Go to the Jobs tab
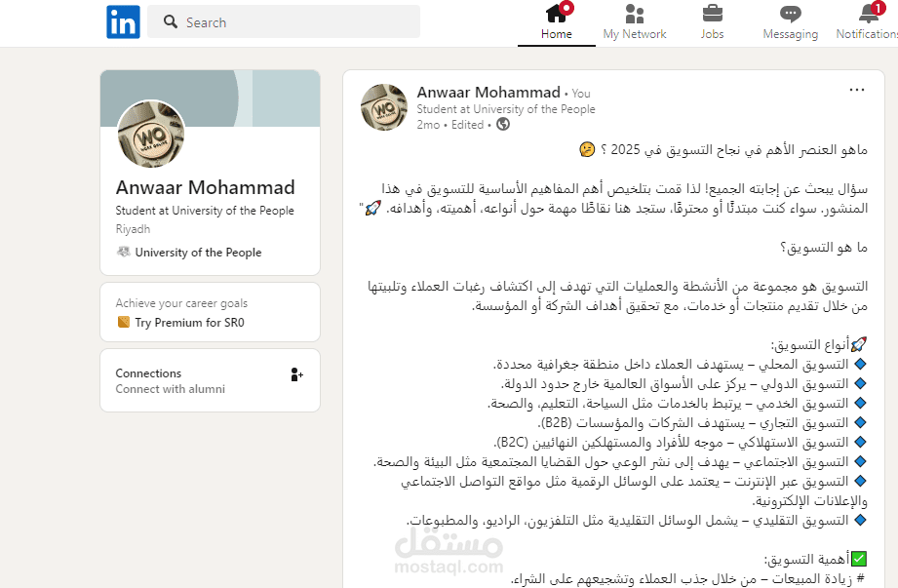Image resolution: width=898 pixels, height=588 pixels. tap(712, 22)
